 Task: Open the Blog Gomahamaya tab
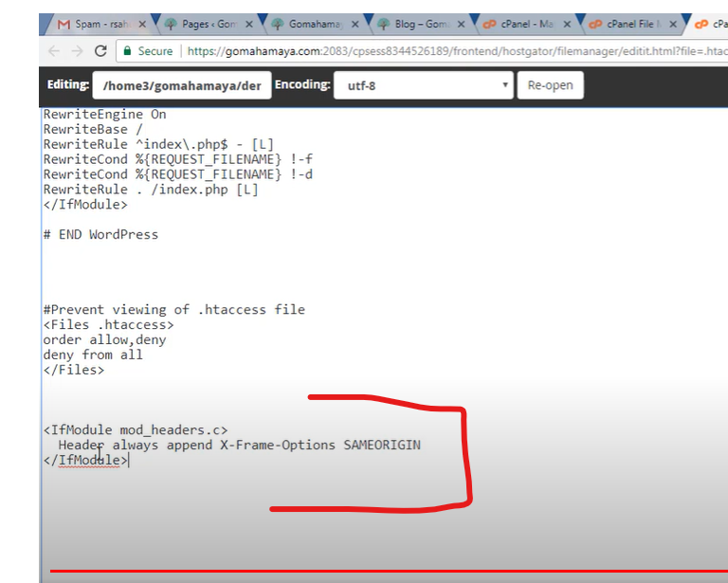click(x=417, y=24)
